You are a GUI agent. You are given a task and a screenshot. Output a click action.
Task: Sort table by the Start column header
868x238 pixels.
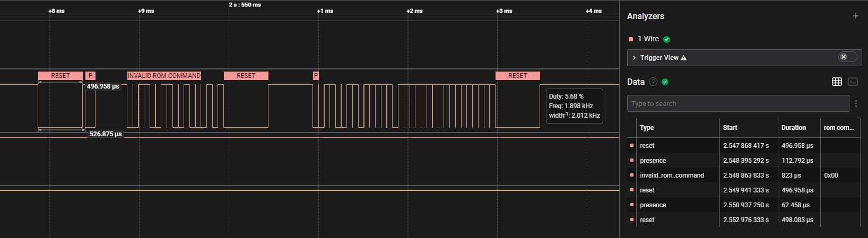coord(730,128)
